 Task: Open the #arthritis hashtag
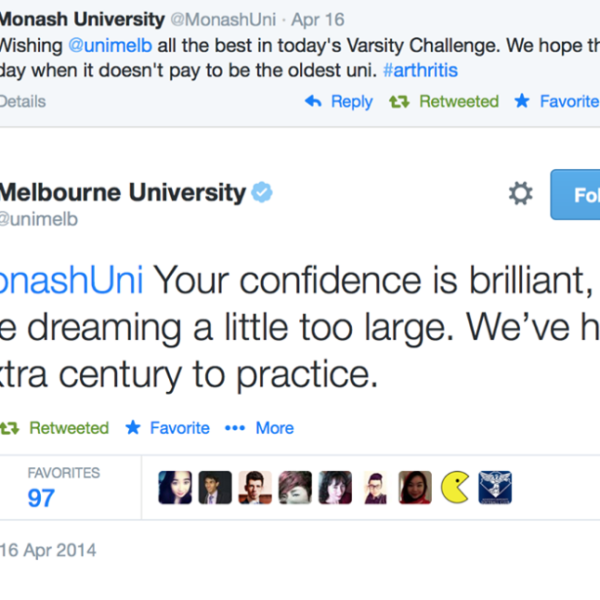421,72
